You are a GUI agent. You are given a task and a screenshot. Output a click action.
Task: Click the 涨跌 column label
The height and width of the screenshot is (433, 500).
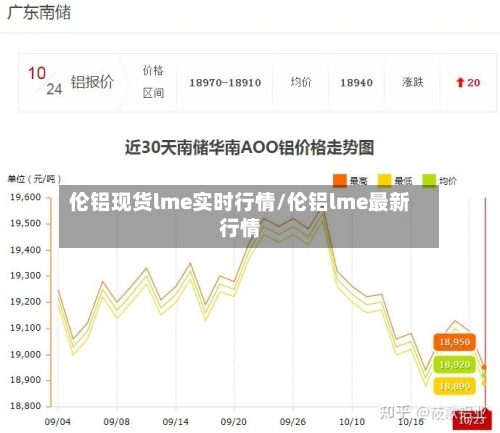412,82
